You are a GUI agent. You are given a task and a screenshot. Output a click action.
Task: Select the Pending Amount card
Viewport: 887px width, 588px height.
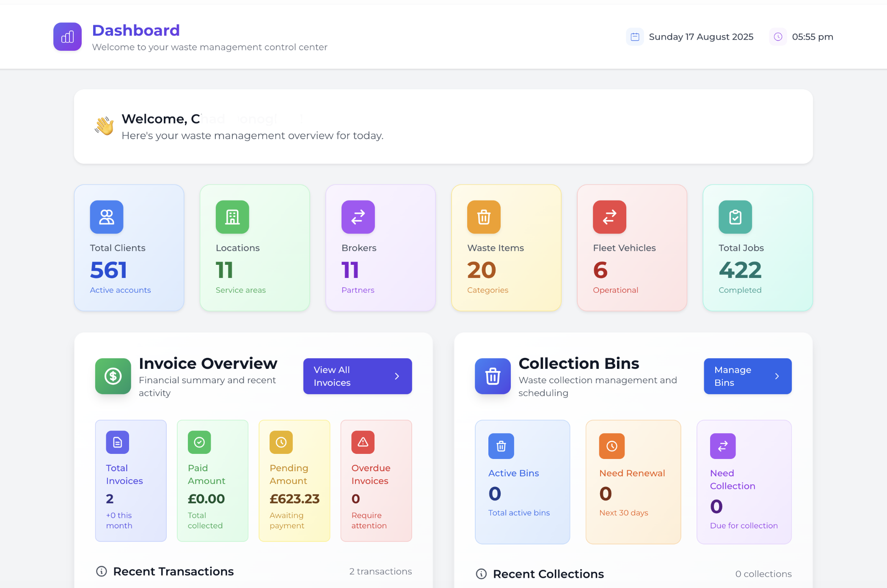click(x=294, y=481)
